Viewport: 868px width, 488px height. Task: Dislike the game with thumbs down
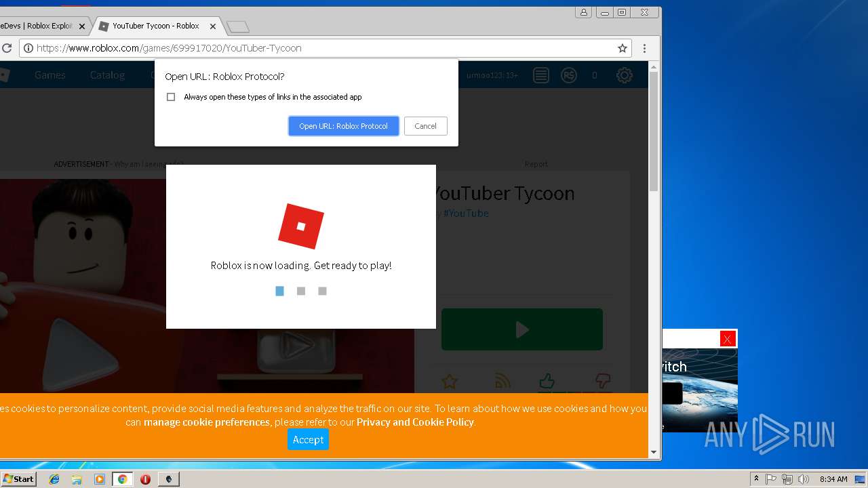pyautogui.click(x=602, y=381)
